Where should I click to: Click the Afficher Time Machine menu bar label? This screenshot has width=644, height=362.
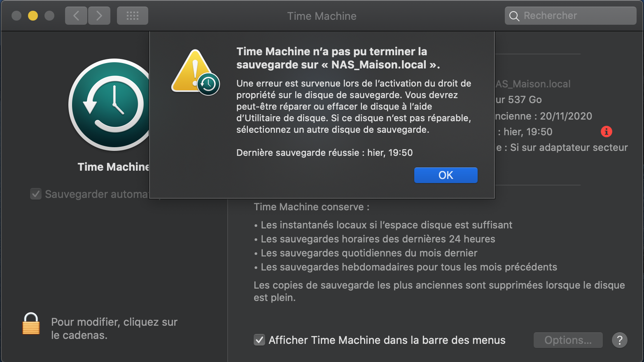click(x=387, y=340)
